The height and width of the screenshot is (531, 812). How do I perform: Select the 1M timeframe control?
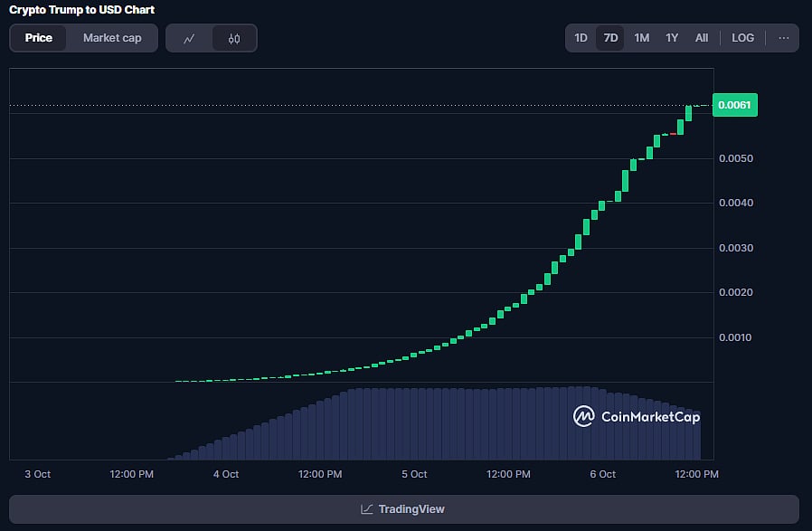coord(641,38)
